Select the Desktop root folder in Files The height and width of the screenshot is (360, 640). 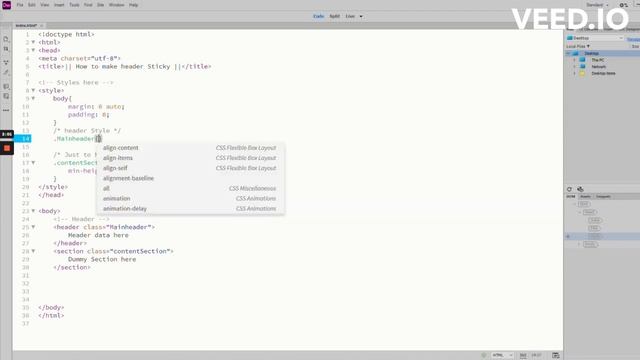click(591, 53)
